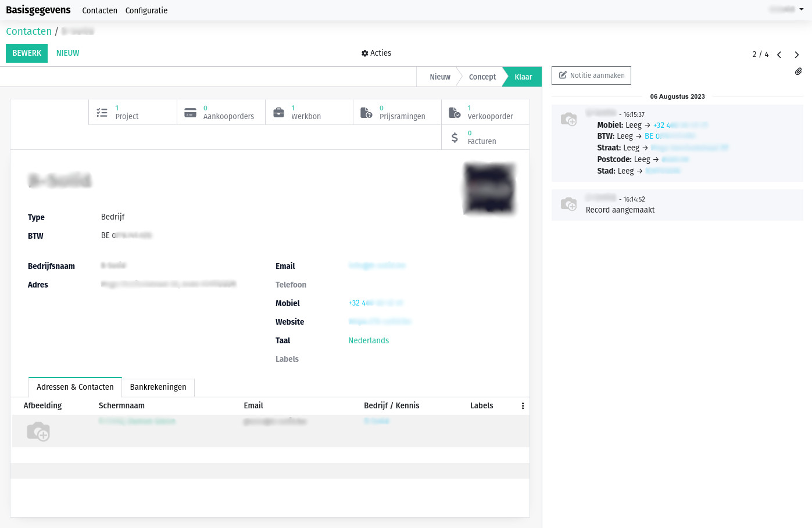
Task: Open the user account dropdown top right
Action: click(786, 9)
